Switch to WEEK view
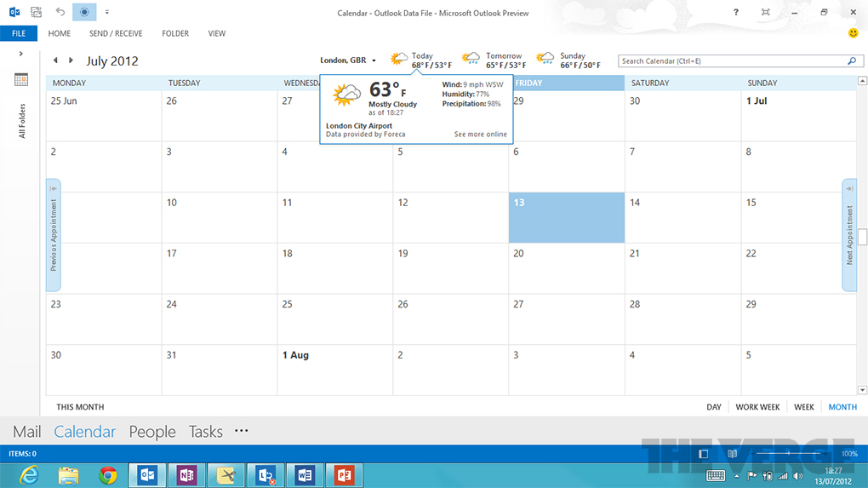 click(804, 406)
